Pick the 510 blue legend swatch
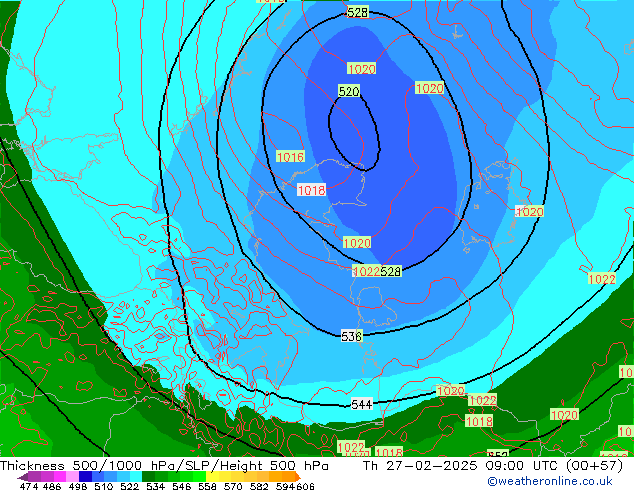The image size is (634, 490). tap(102, 476)
